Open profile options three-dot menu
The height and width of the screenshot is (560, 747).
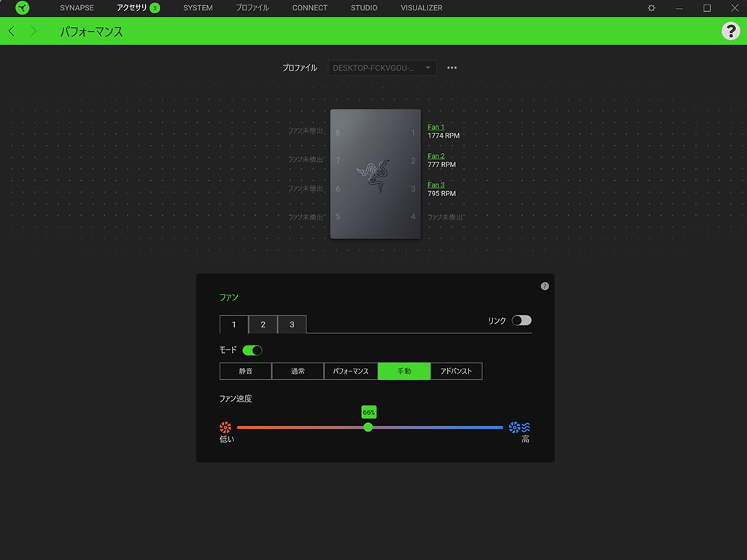pyautogui.click(x=452, y=68)
